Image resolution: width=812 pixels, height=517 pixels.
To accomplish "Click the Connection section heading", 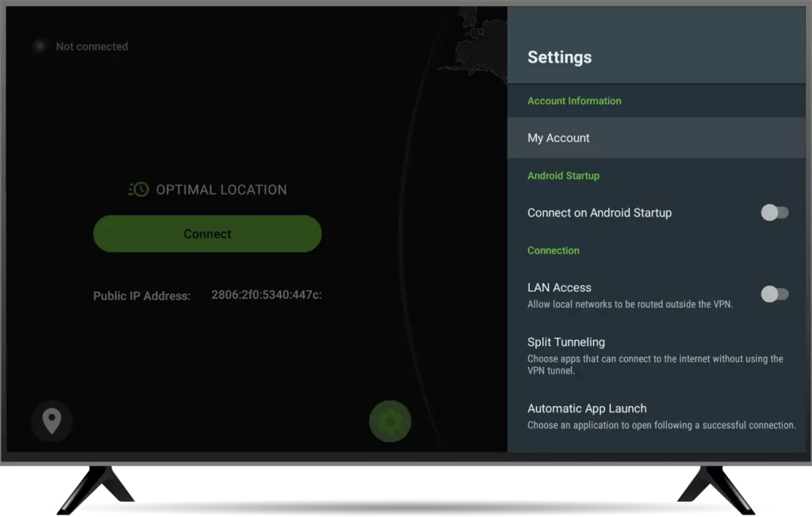I will pos(553,250).
